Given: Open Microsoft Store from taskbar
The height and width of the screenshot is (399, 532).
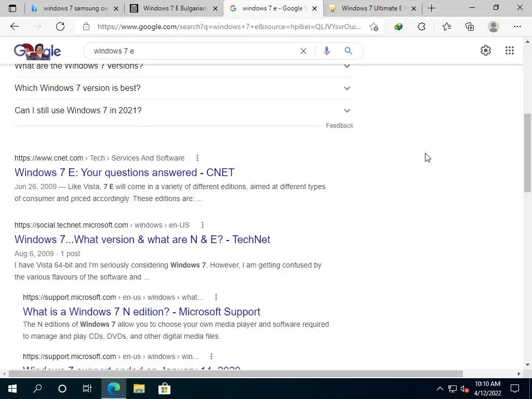Looking at the screenshot, I should [164, 389].
